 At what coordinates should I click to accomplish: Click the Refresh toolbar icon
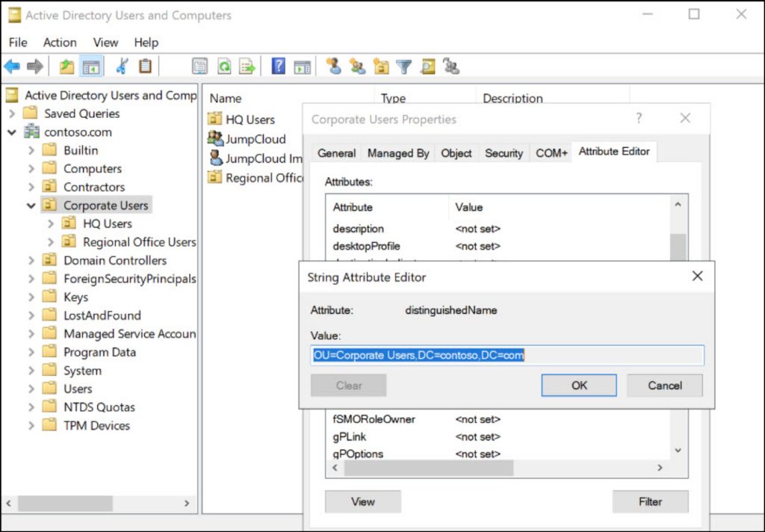(223, 66)
